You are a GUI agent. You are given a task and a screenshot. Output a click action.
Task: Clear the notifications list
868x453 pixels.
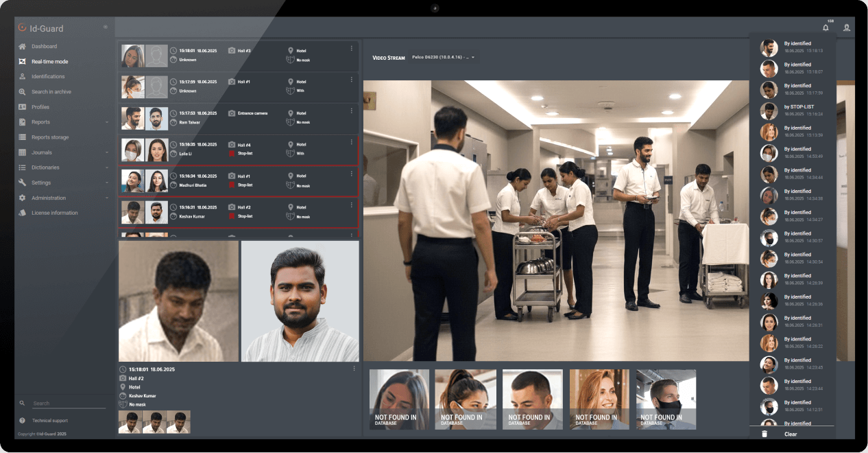coord(791,434)
